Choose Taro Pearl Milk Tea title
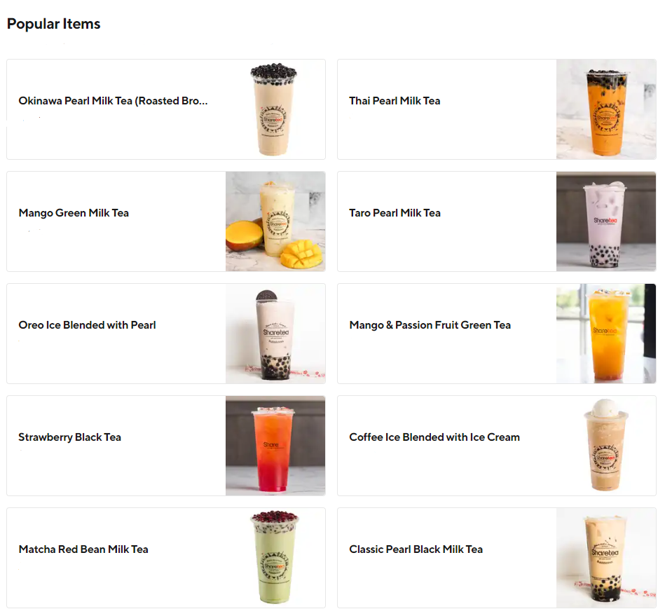The image size is (672, 616). [x=395, y=213]
